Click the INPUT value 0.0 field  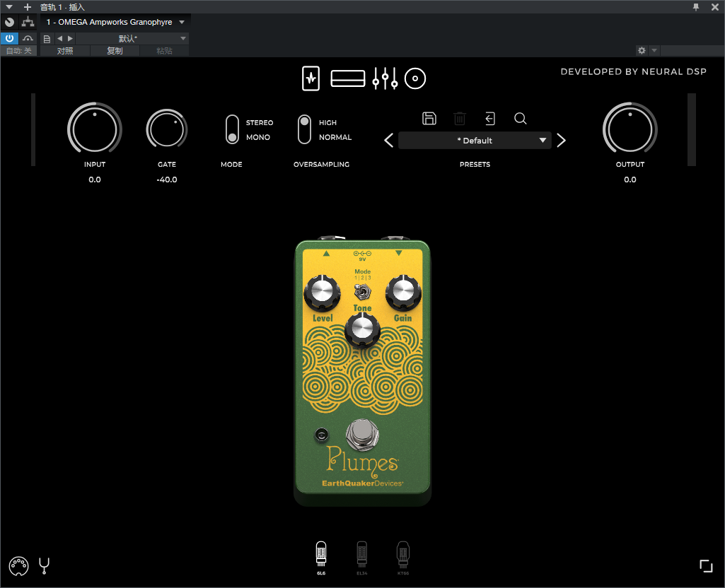[x=95, y=180]
